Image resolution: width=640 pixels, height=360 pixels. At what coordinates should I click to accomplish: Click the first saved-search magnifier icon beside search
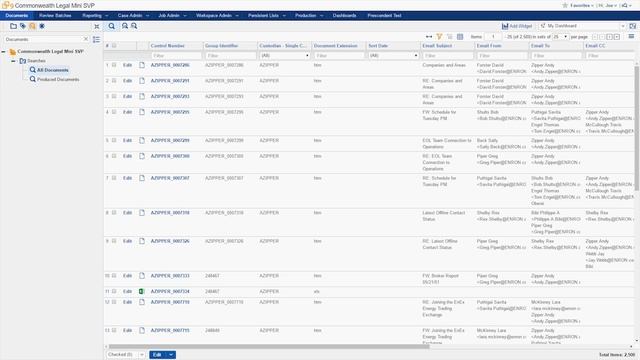(x=125, y=26)
